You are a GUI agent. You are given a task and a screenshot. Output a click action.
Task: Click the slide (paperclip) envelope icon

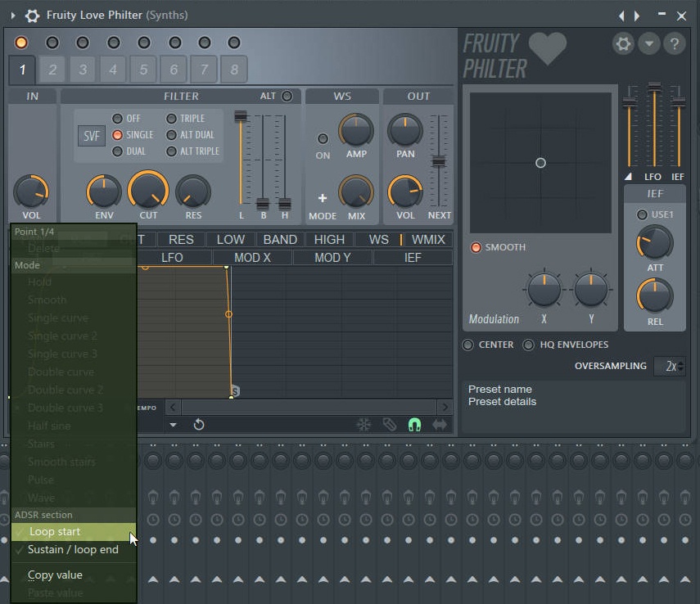(x=389, y=424)
